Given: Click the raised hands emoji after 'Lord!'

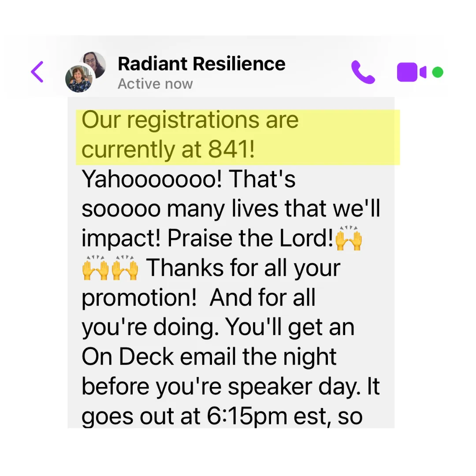Looking at the screenshot, I should 348,238.
